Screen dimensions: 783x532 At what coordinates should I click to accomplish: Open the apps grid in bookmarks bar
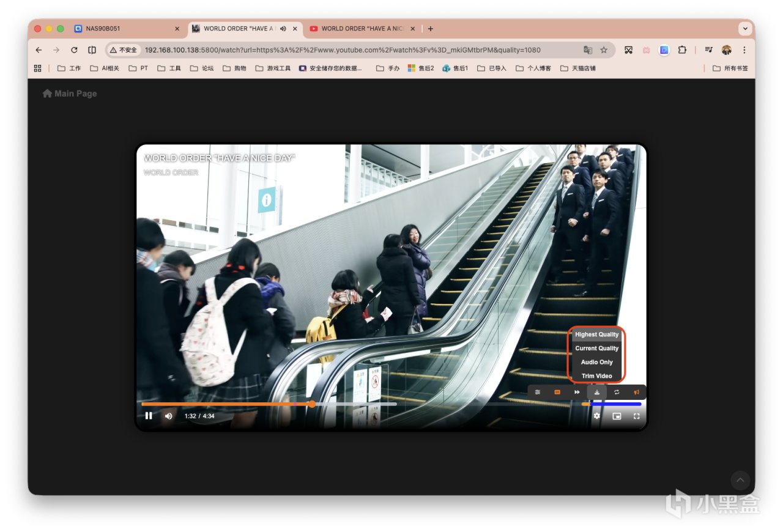38,68
